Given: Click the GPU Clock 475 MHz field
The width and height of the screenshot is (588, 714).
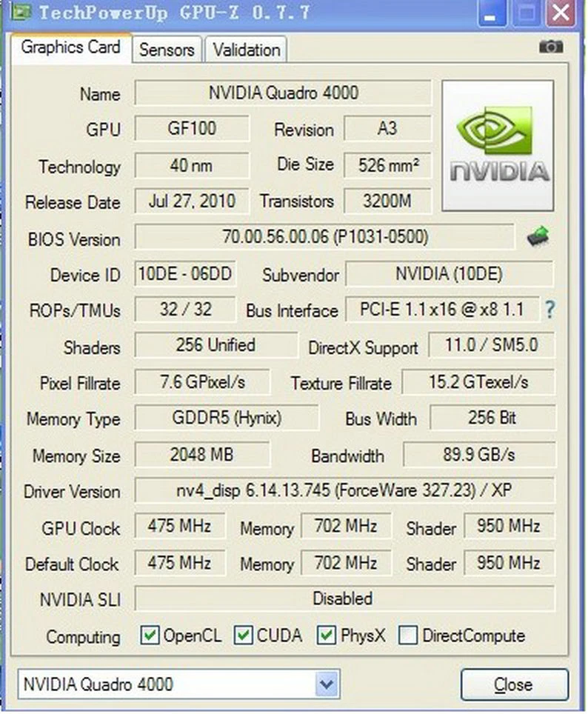Looking at the screenshot, I should click(180, 526).
